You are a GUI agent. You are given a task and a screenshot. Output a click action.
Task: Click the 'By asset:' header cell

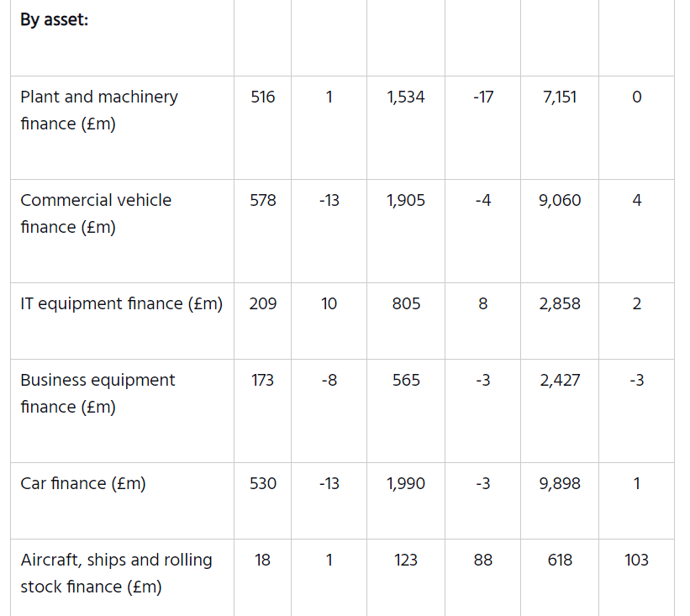point(55,20)
